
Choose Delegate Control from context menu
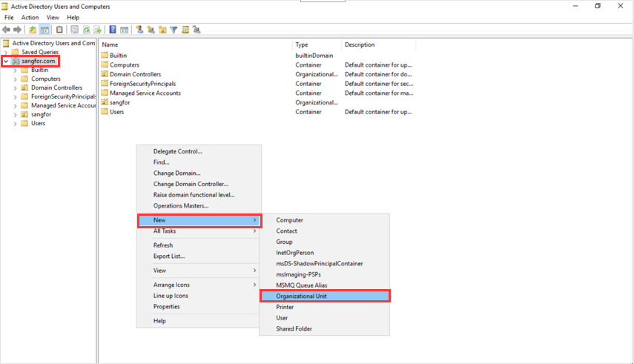coord(177,151)
